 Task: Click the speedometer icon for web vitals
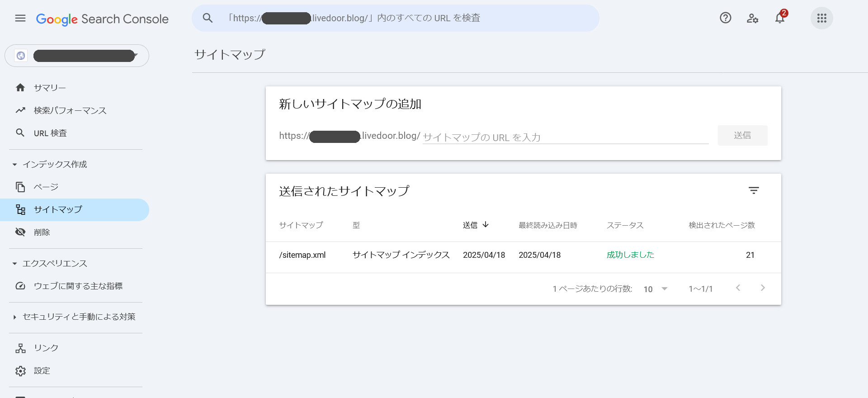(20, 286)
